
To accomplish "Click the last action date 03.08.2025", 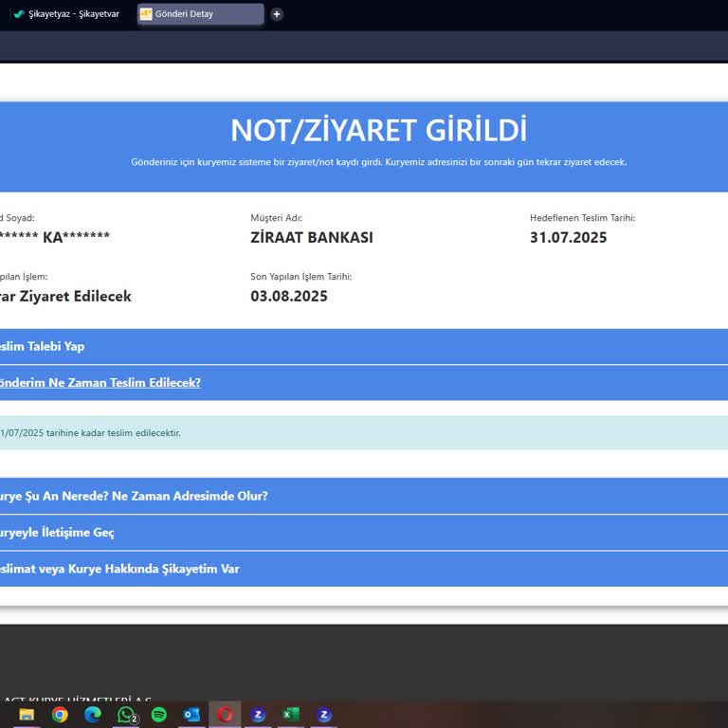I will tap(289, 296).
